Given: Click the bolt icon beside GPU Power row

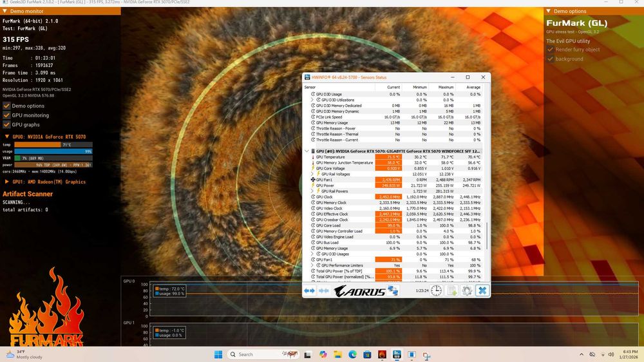Looking at the screenshot, I should [313, 186].
